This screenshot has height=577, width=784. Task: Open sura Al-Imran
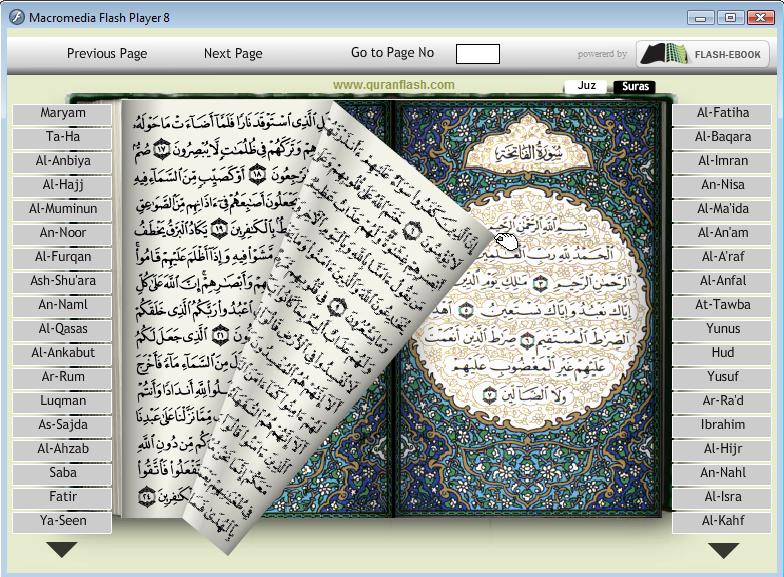tap(722, 162)
